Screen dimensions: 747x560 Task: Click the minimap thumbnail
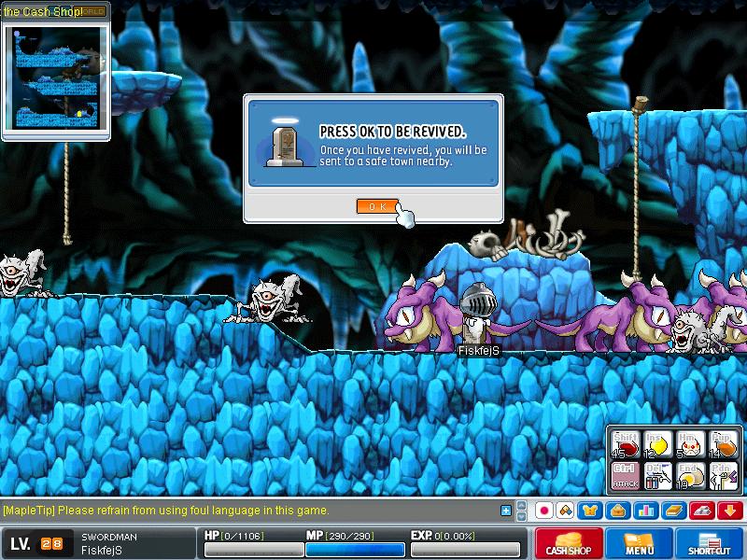pyautogui.click(x=56, y=78)
